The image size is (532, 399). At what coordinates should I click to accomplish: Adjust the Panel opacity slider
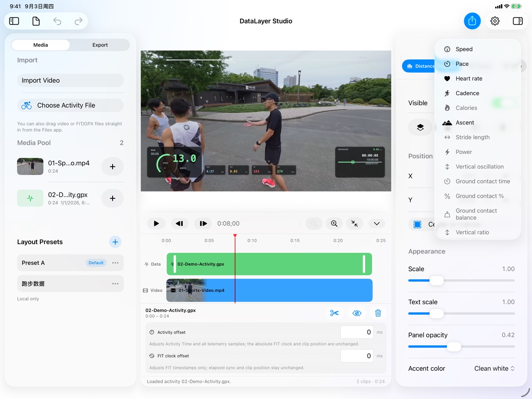point(454,347)
